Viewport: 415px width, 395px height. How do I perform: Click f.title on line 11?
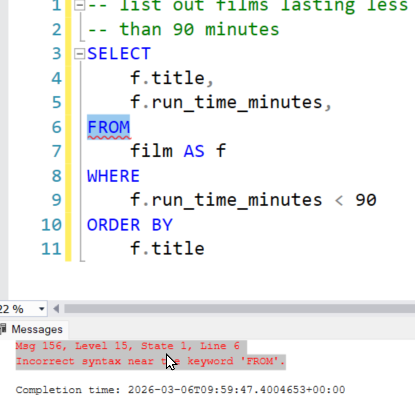(x=167, y=249)
